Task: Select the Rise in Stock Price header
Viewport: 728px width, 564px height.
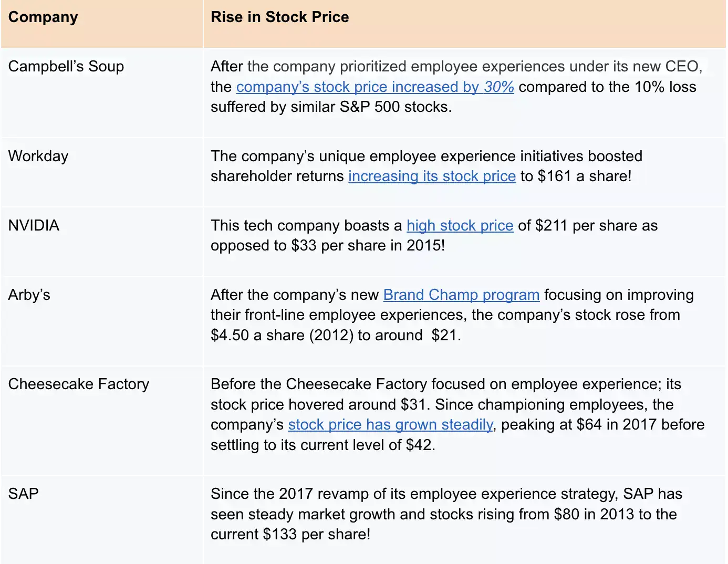Action: tap(280, 17)
